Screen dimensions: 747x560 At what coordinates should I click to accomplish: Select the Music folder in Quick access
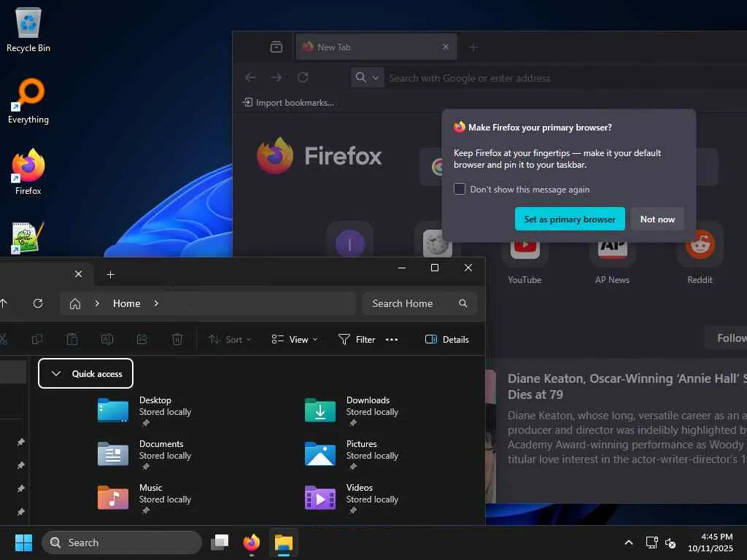tap(145, 499)
